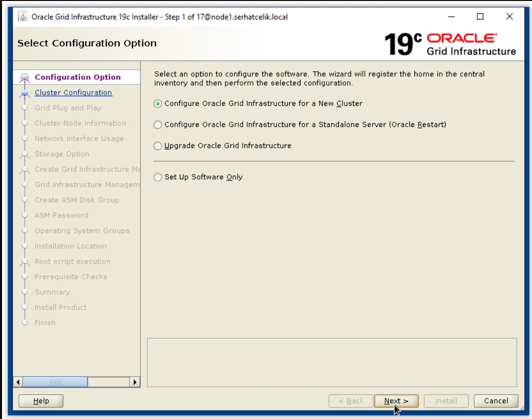
Task: Click sidebar scrollbar left arrow
Action: click(x=18, y=382)
